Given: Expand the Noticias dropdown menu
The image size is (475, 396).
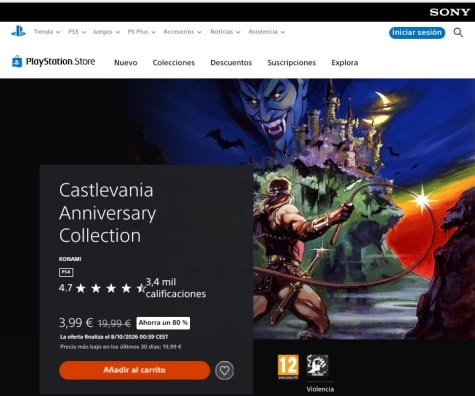Looking at the screenshot, I should 225,32.
